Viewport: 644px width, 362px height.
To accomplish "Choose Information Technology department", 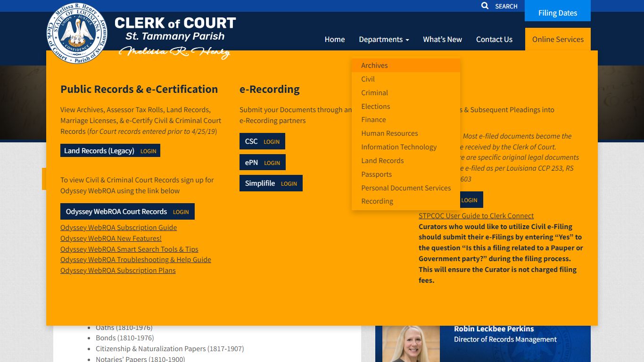I will tap(406, 147).
